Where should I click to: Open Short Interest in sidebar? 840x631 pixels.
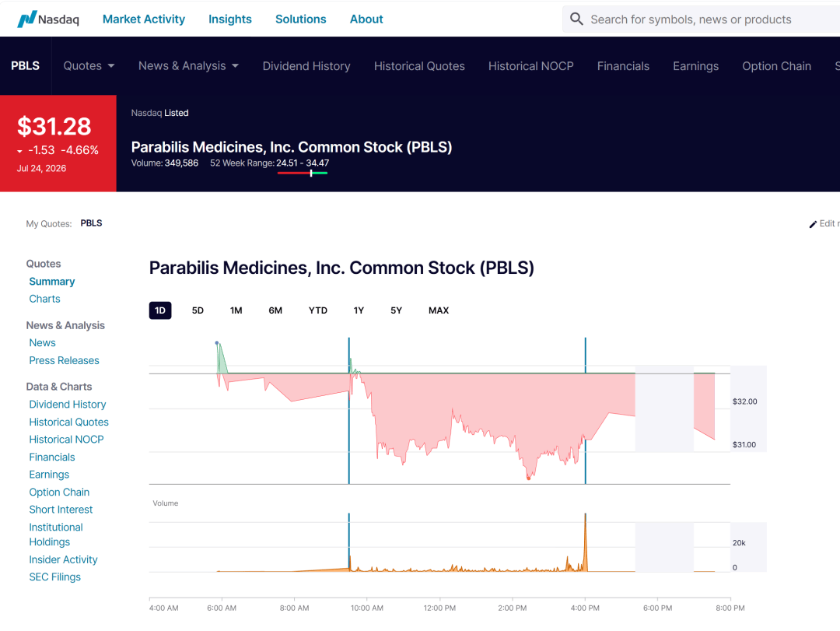click(x=61, y=510)
